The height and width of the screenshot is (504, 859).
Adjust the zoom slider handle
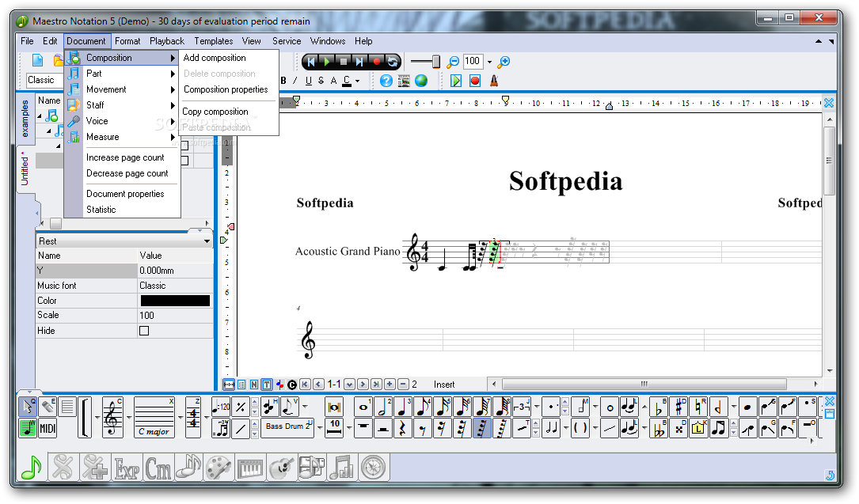[436, 62]
